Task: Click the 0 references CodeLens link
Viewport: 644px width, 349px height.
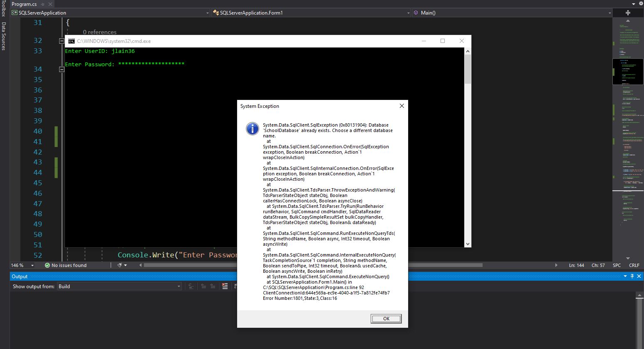Action: click(100, 32)
